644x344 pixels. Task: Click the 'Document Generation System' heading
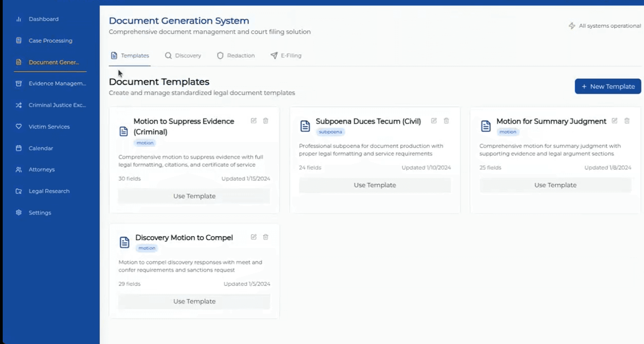(x=179, y=21)
